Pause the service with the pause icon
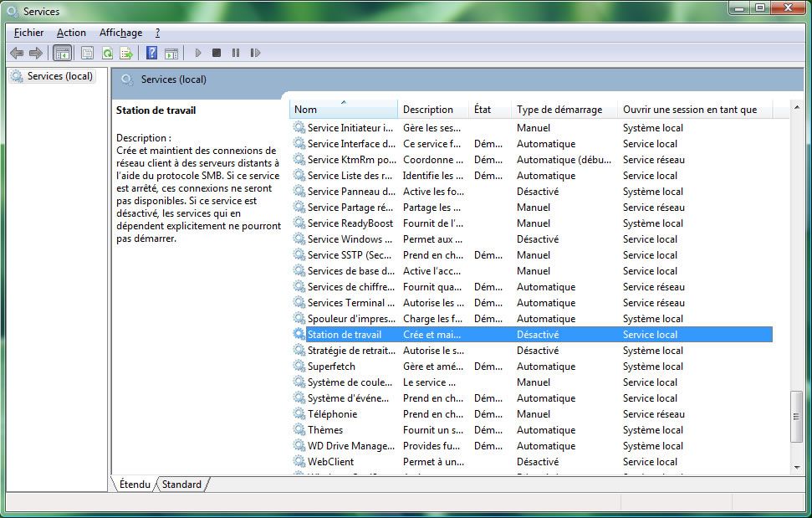Screen dimensions: 812x518 [236, 53]
